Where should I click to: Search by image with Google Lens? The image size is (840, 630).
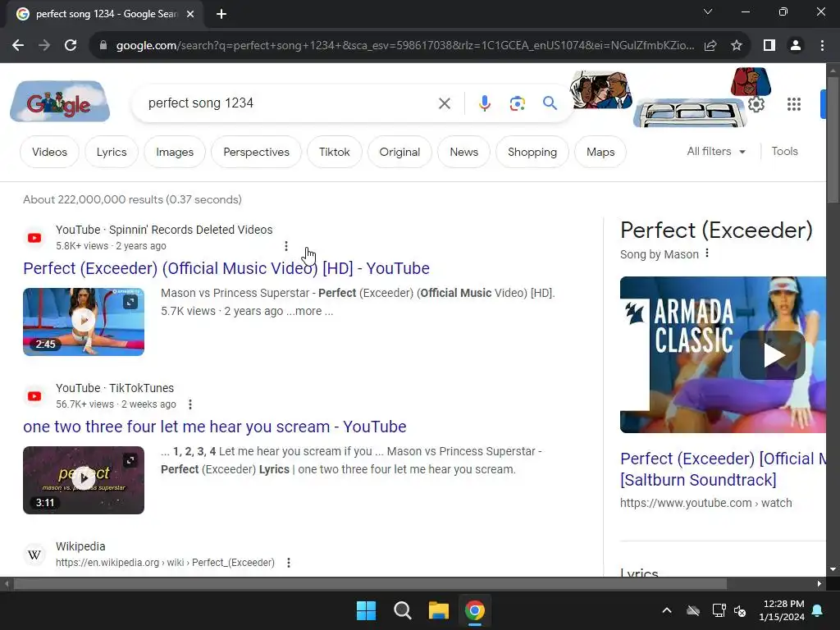pyautogui.click(x=517, y=103)
